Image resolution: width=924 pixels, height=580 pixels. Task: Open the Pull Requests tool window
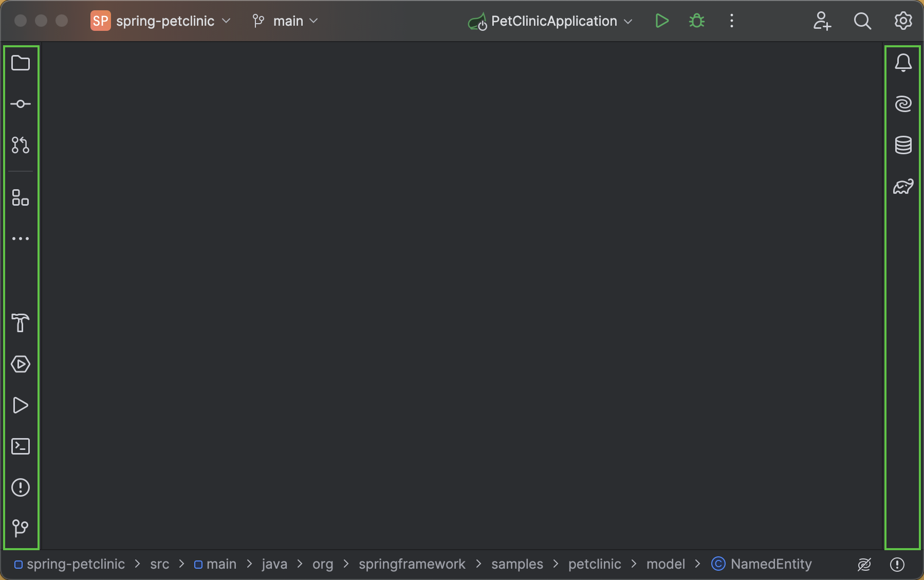click(21, 144)
